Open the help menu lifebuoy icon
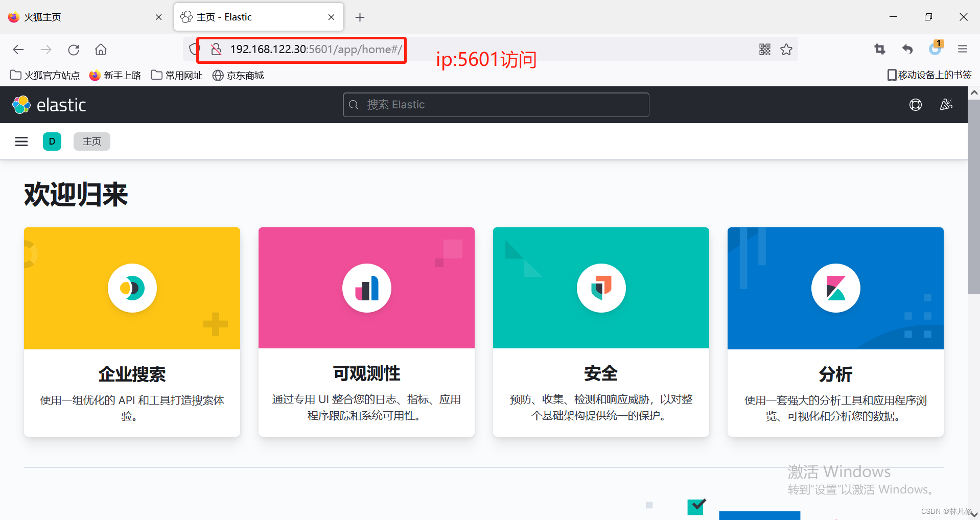The height and width of the screenshot is (520, 980). (x=916, y=105)
